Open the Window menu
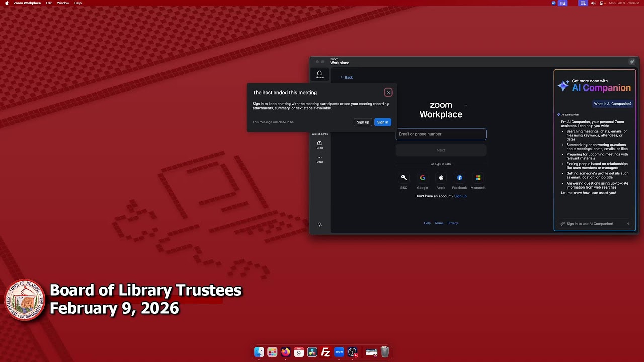 (x=63, y=3)
